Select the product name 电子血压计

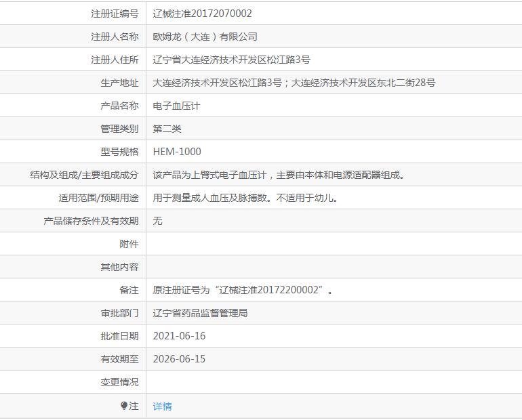176,106
